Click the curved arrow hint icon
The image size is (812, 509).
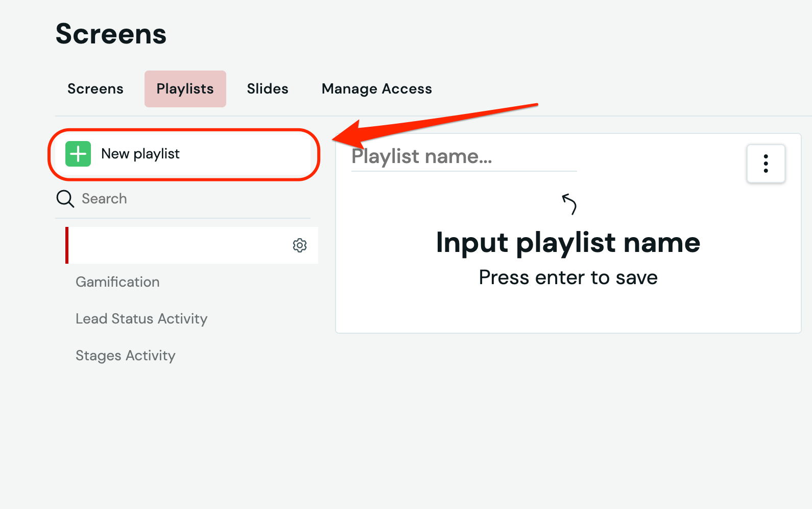pyautogui.click(x=569, y=204)
